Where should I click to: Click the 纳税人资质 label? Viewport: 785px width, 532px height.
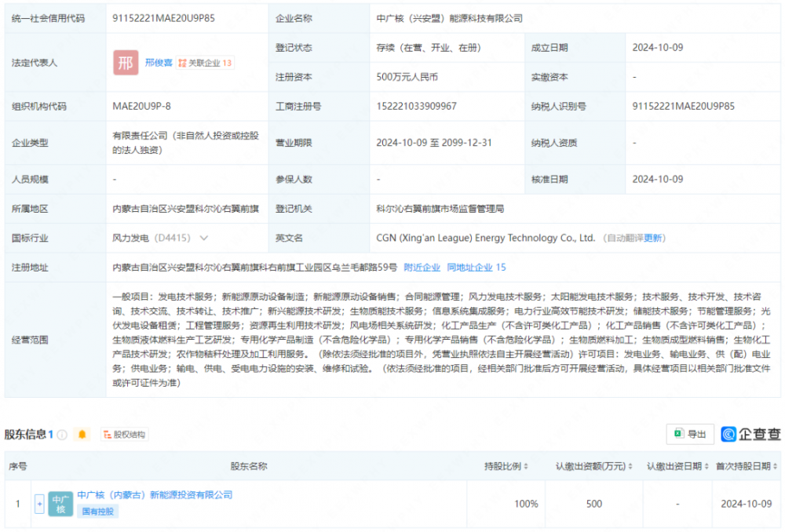click(x=554, y=143)
